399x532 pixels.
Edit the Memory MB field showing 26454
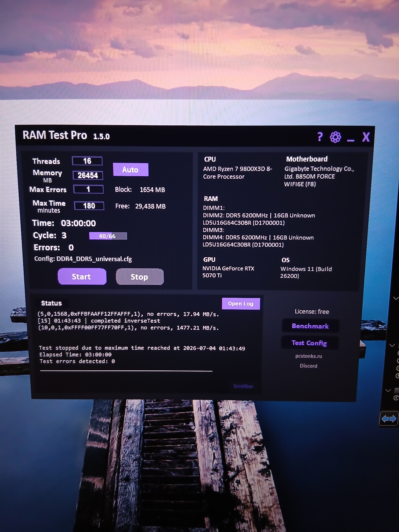(x=88, y=175)
